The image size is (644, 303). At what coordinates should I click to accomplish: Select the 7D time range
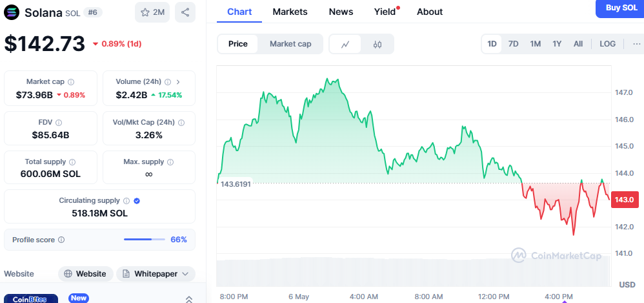coord(514,44)
